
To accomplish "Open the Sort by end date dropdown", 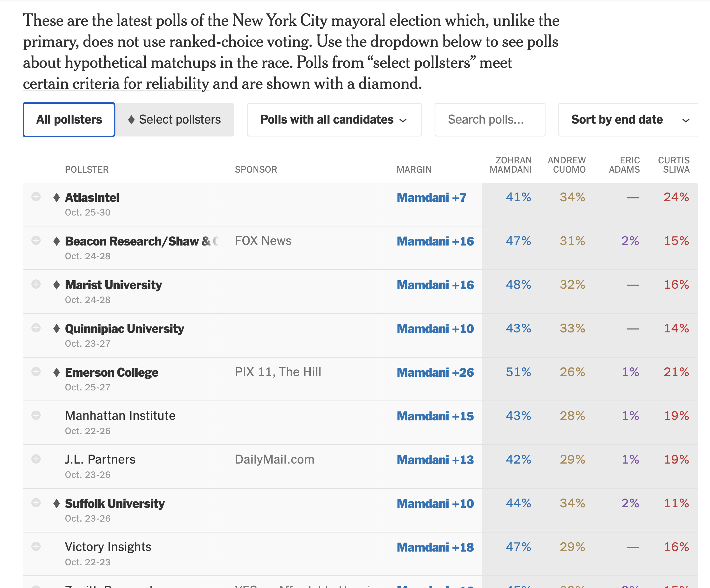I will tap(628, 120).
